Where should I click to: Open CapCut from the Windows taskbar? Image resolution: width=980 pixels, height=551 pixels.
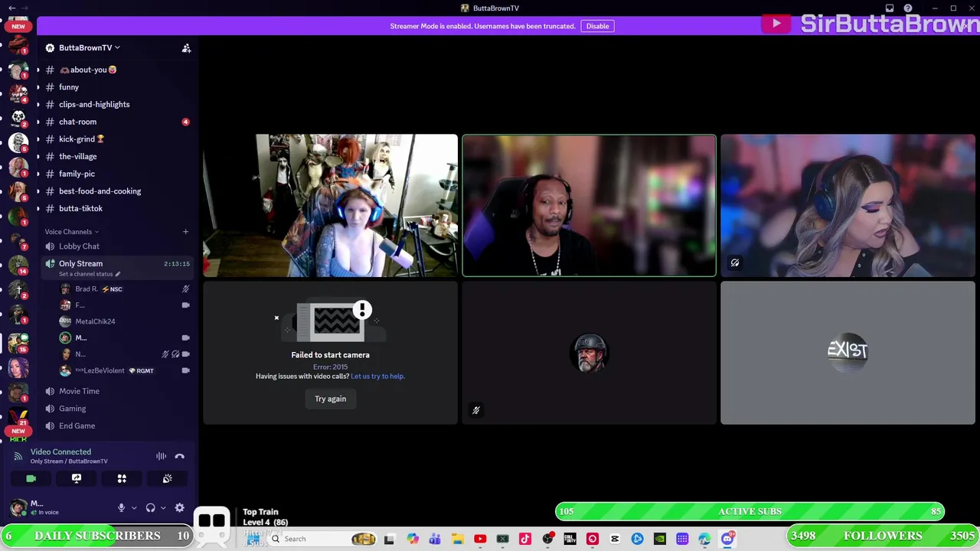pyautogui.click(x=615, y=539)
